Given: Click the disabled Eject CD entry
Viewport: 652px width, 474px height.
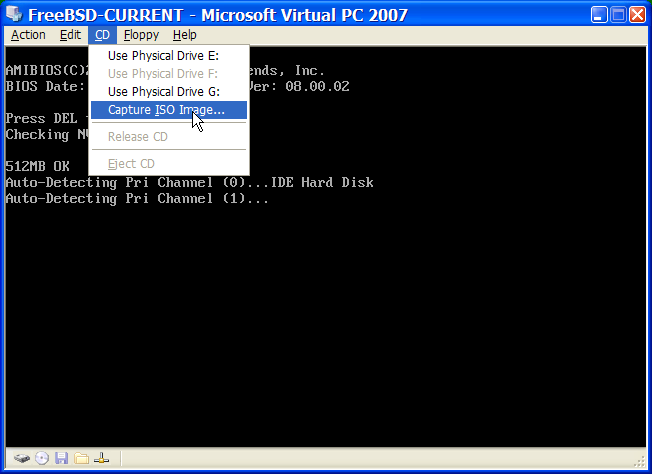Looking at the screenshot, I should (131, 164).
